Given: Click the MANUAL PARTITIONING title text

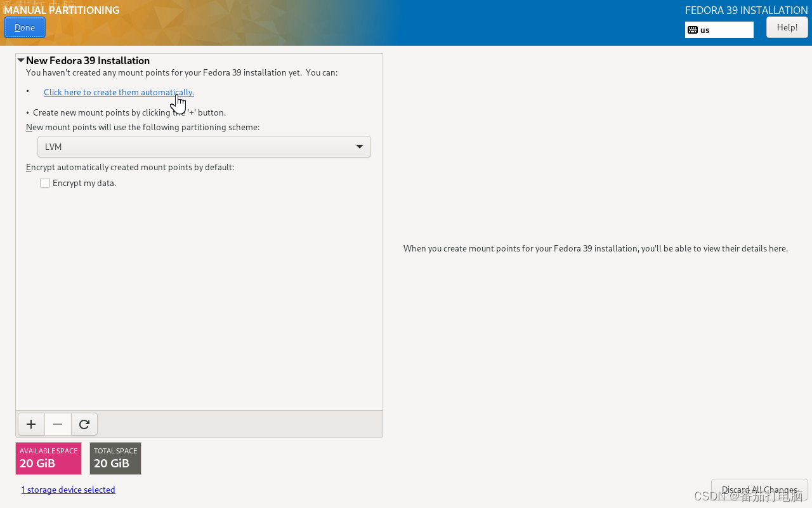Looking at the screenshot, I should (x=62, y=10).
